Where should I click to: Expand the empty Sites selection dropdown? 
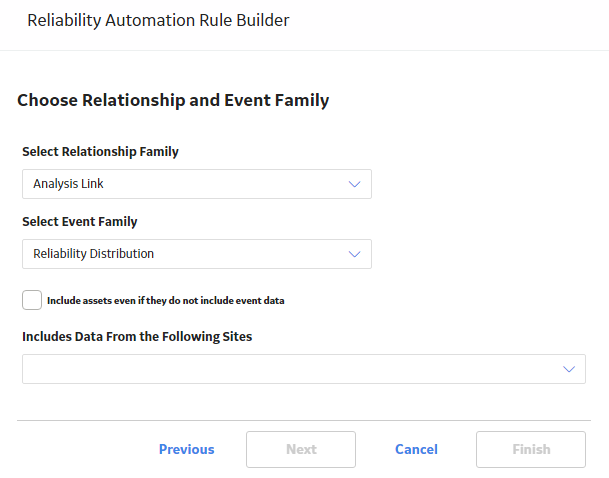304,369
